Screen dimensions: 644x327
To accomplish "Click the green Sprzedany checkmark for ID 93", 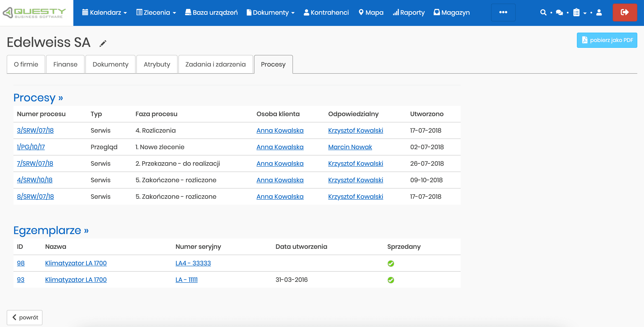I will click(x=391, y=280).
